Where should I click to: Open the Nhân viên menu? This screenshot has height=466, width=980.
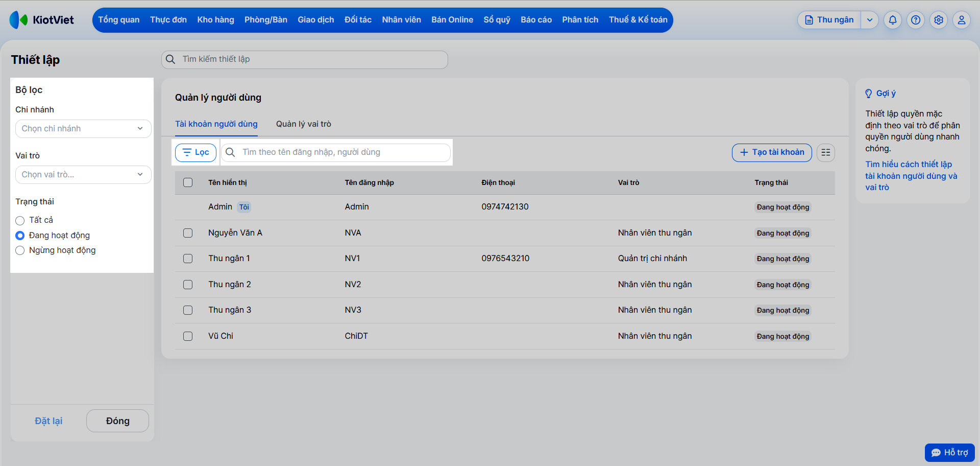[402, 20]
